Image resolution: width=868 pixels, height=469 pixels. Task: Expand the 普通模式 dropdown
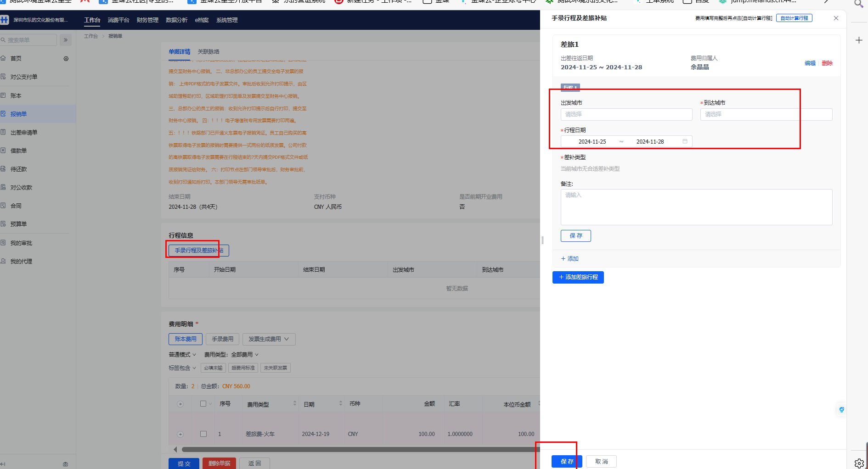[x=182, y=355]
